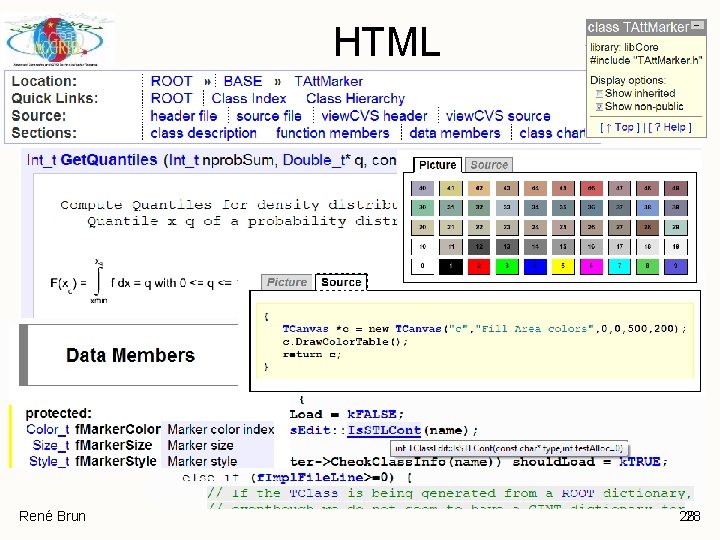Click fMarkerColor data member
This screenshot has height=540, width=720.
pyautogui.click(x=118, y=429)
